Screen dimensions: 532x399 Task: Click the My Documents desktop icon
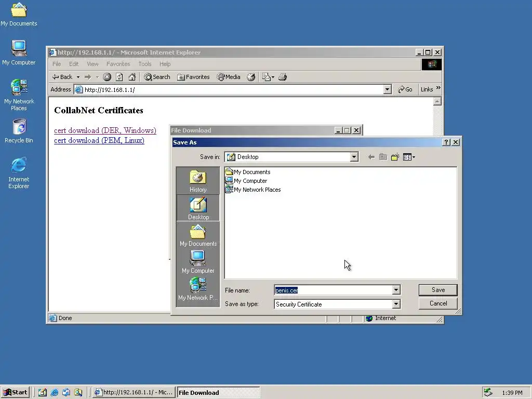[19, 14]
